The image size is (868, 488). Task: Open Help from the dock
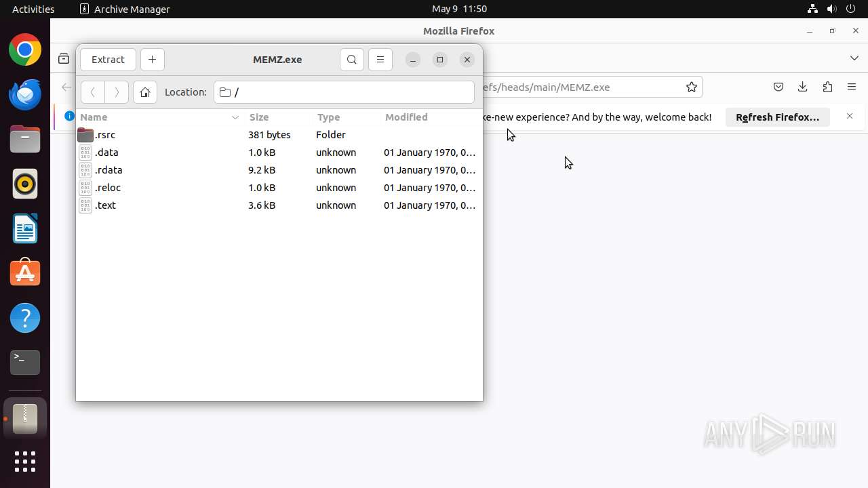pyautogui.click(x=25, y=318)
